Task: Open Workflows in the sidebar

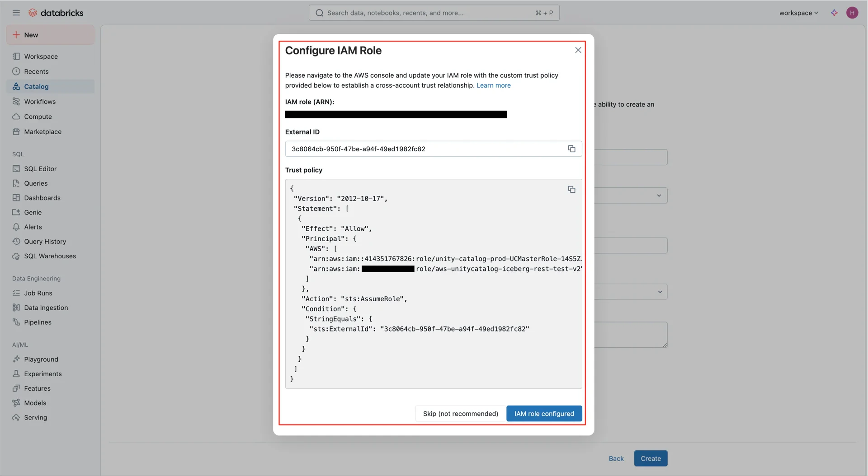Action: pyautogui.click(x=50, y=102)
